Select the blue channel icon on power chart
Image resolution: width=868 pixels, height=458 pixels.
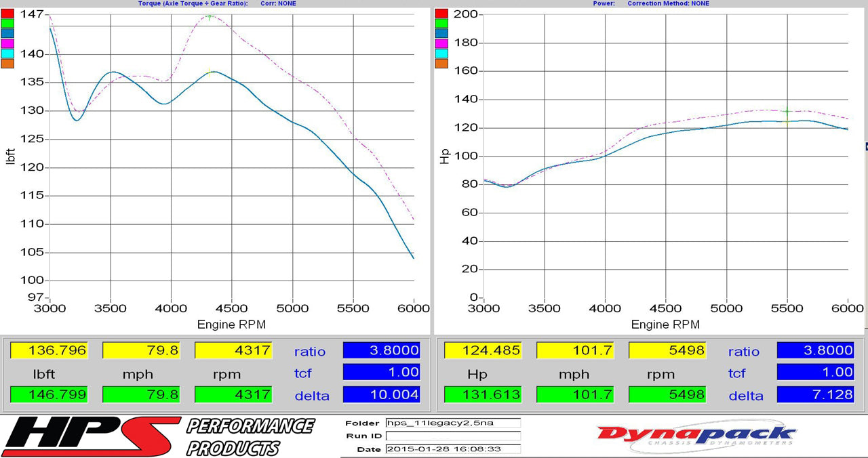click(441, 33)
